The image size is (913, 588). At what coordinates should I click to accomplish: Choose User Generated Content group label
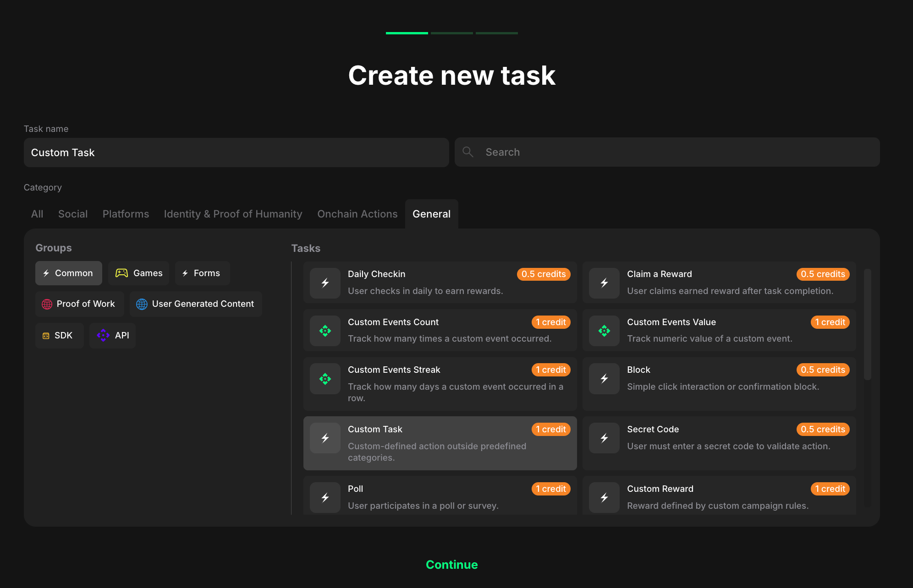pos(203,304)
